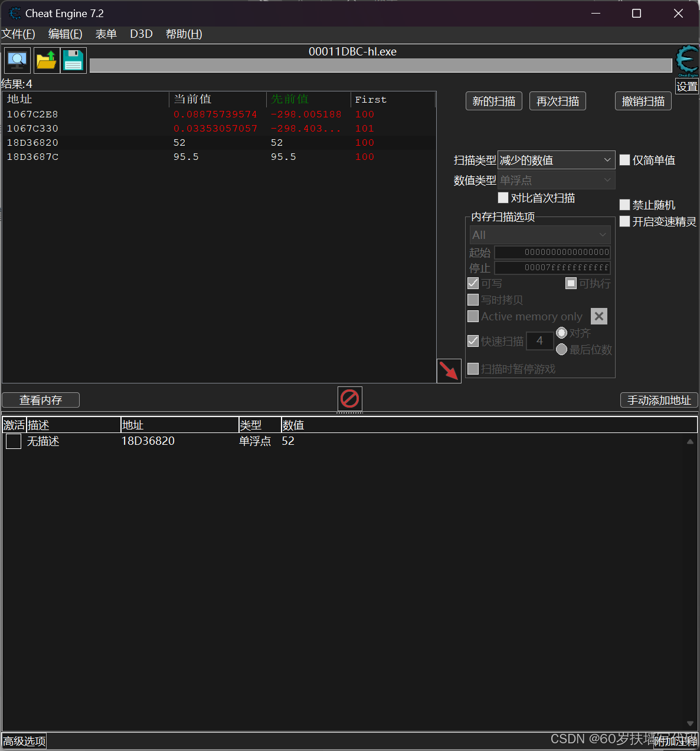Click the 查看内存 button
700x751 pixels.
pos(41,400)
